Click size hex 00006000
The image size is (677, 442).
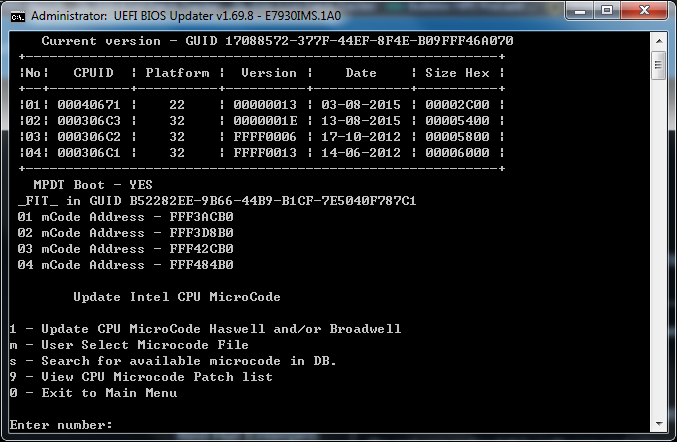point(457,153)
